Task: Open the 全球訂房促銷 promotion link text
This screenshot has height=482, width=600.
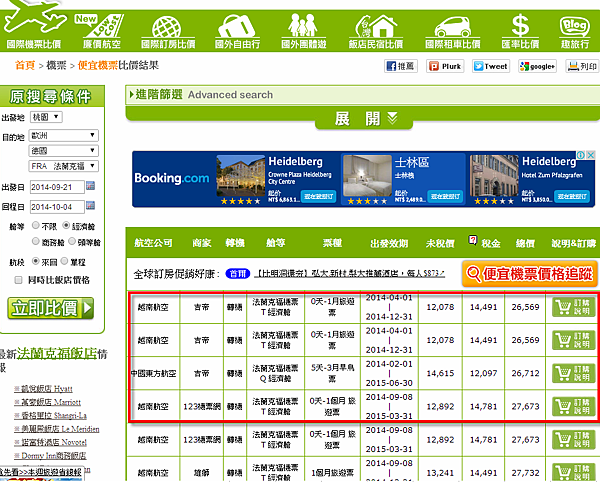Action: [349, 274]
